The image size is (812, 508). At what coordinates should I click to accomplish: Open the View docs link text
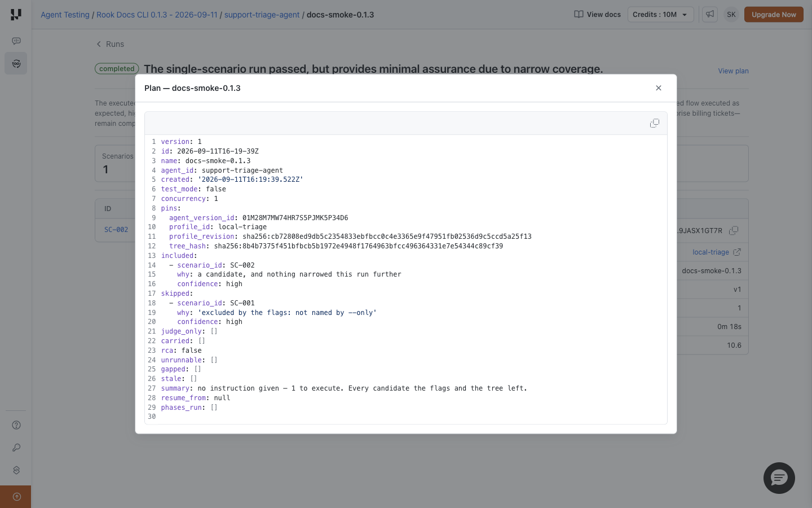(604, 15)
